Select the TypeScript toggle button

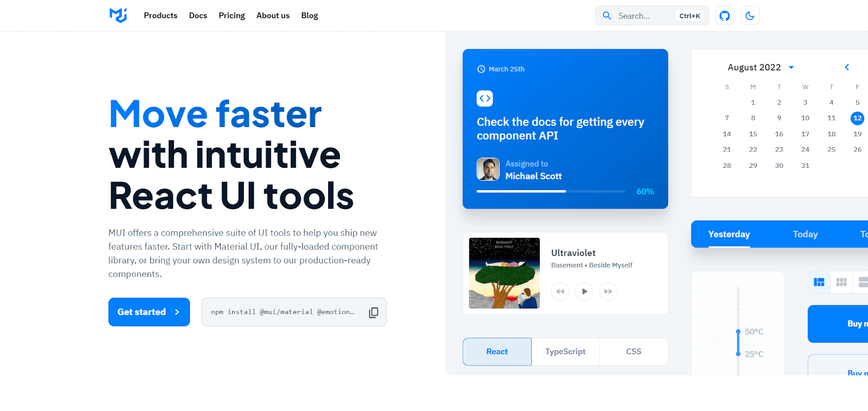[565, 352]
